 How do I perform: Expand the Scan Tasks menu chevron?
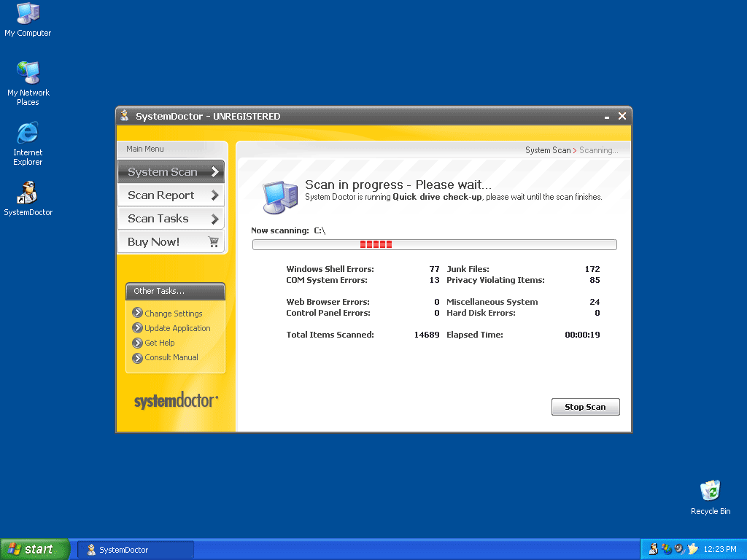214,219
